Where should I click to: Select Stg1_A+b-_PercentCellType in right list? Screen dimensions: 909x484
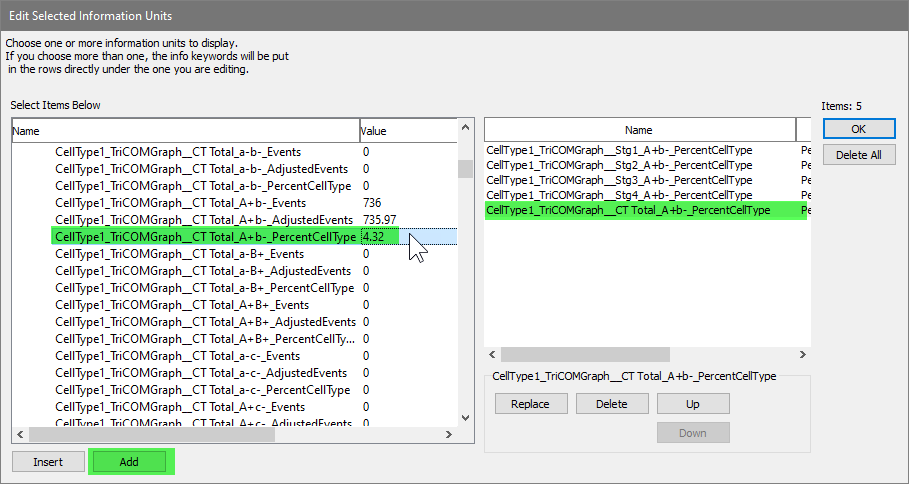[619, 151]
